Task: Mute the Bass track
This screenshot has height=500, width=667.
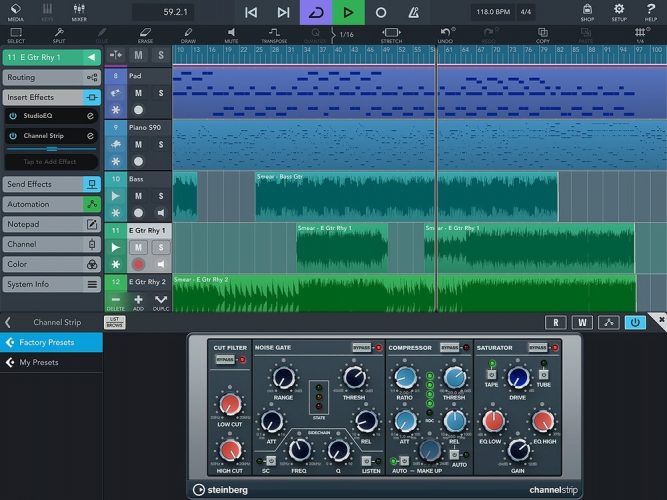Action: tap(138, 195)
